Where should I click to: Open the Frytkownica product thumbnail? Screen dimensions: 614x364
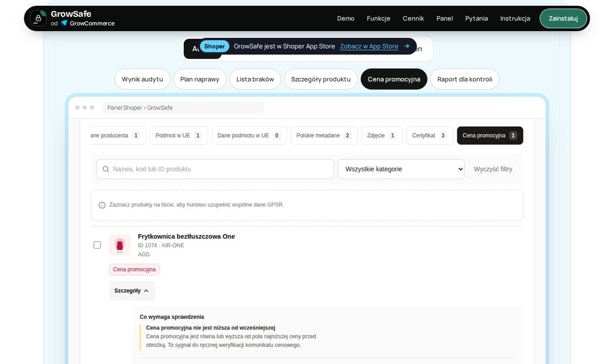pyautogui.click(x=120, y=245)
